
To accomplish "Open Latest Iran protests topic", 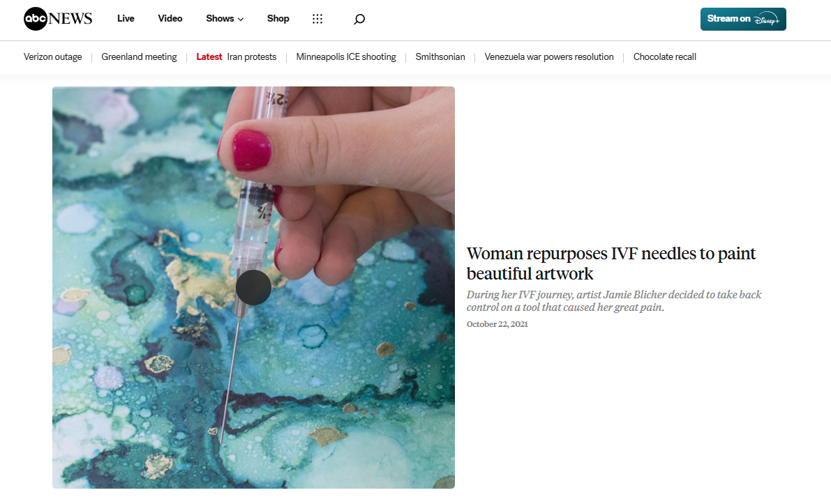I will click(237, 56).
